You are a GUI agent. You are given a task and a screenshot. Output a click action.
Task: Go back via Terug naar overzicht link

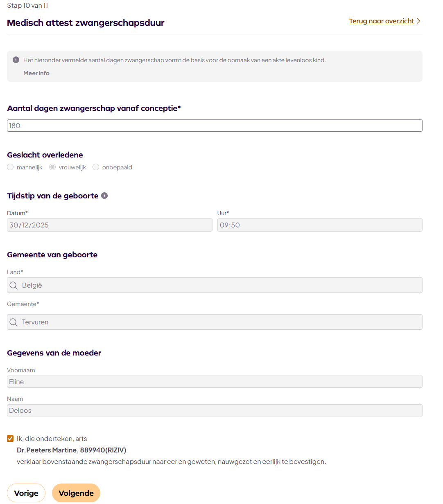click(x=381, y=21)
